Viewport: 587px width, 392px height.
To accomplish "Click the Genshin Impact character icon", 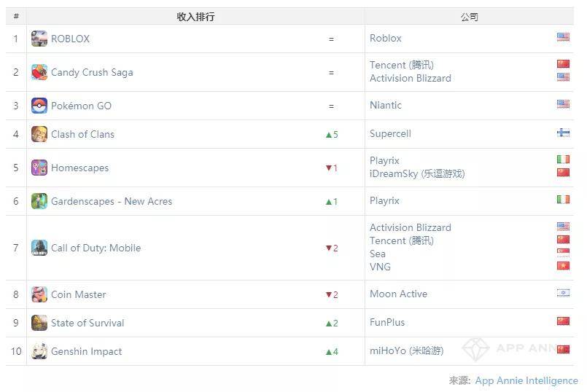I will point(39,351).
